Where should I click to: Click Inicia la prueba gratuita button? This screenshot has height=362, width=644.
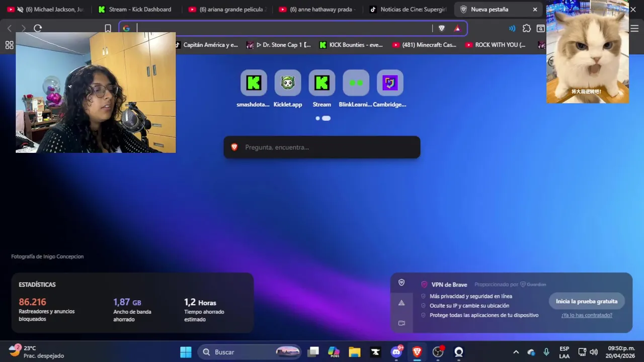click(x=587, y=301)
